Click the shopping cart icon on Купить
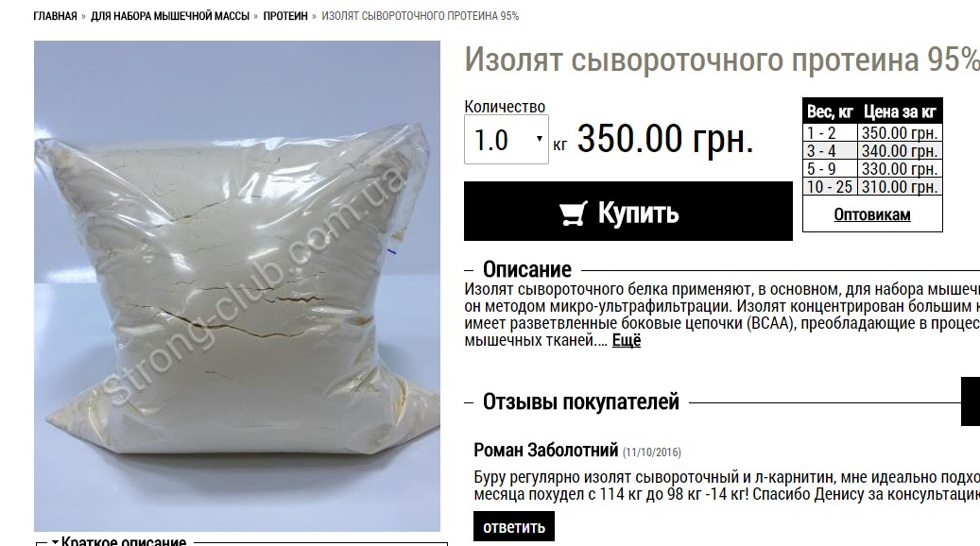 tap(573, 213)
